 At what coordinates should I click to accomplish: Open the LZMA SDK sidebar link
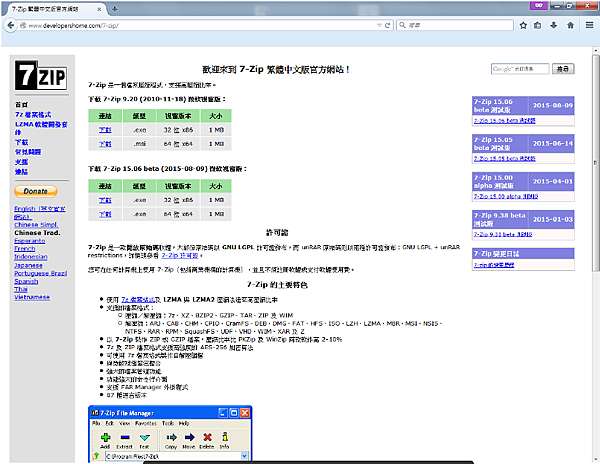coord(41,128)
